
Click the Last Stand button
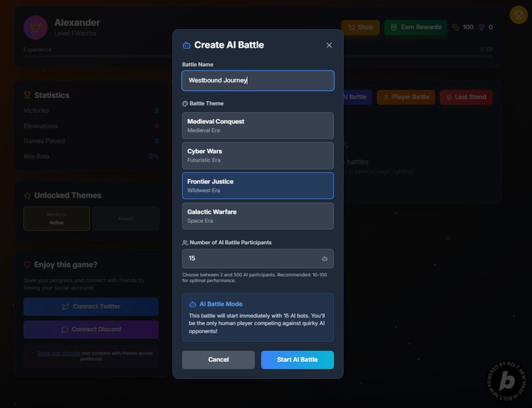466,97
